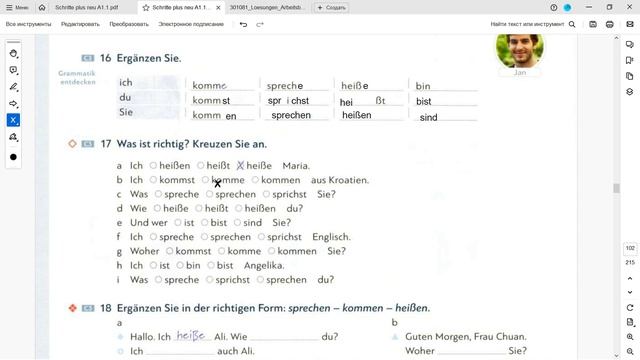Open Все инструменты panel
This screenshot has width=640, height=360.
pyautogui.click(x=29, y=24)
